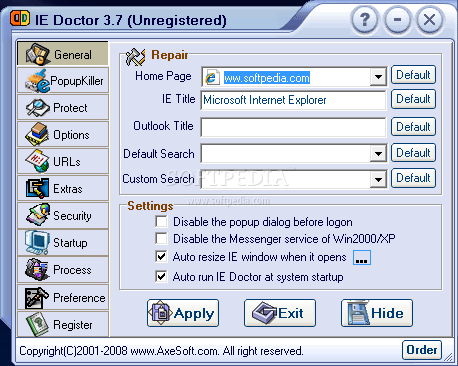Switch to the PopupKiller tab label

coord(77,81)
